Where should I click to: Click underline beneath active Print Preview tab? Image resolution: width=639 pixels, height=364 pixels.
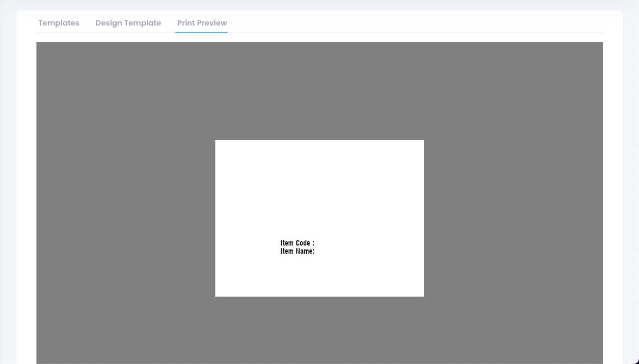pos(201,32)
